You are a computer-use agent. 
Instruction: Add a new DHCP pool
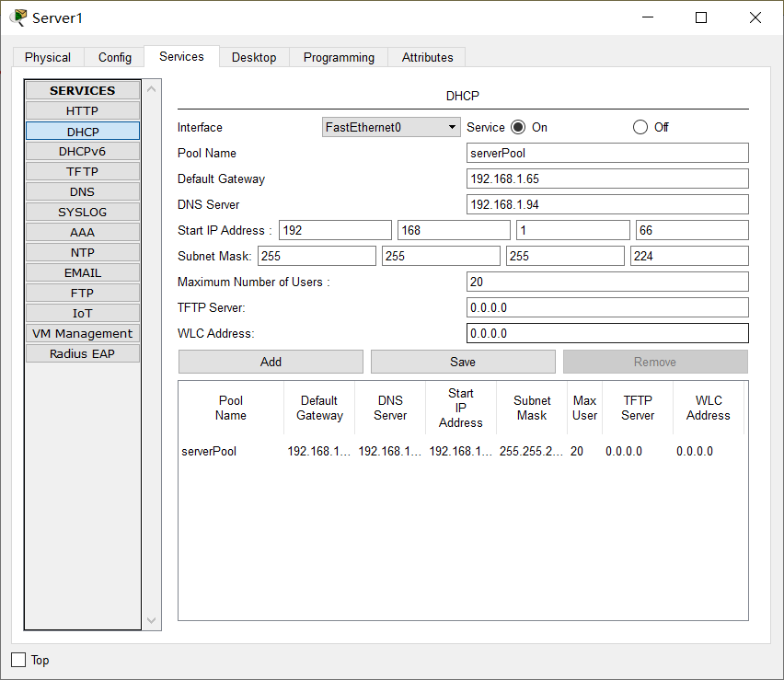click(271, 362)
